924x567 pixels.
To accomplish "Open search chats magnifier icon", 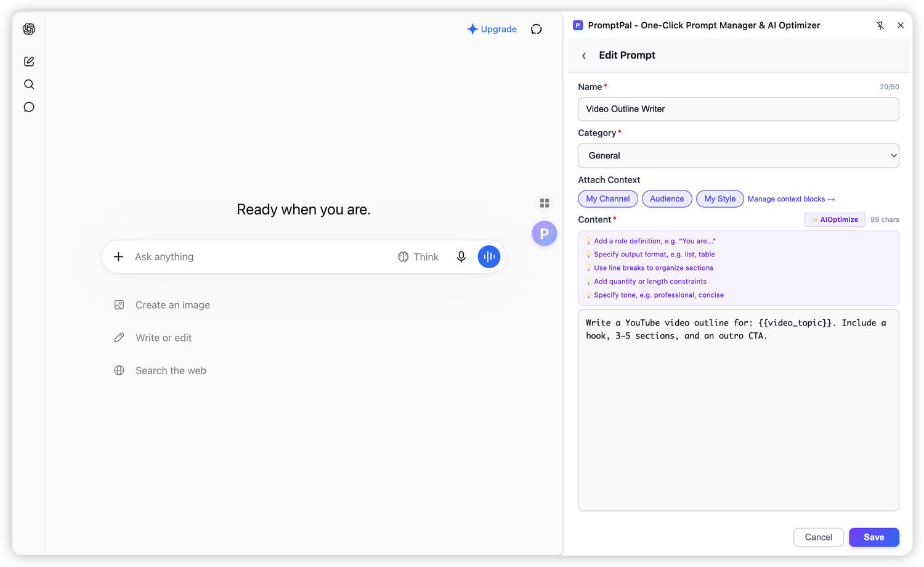I will 29,84.
